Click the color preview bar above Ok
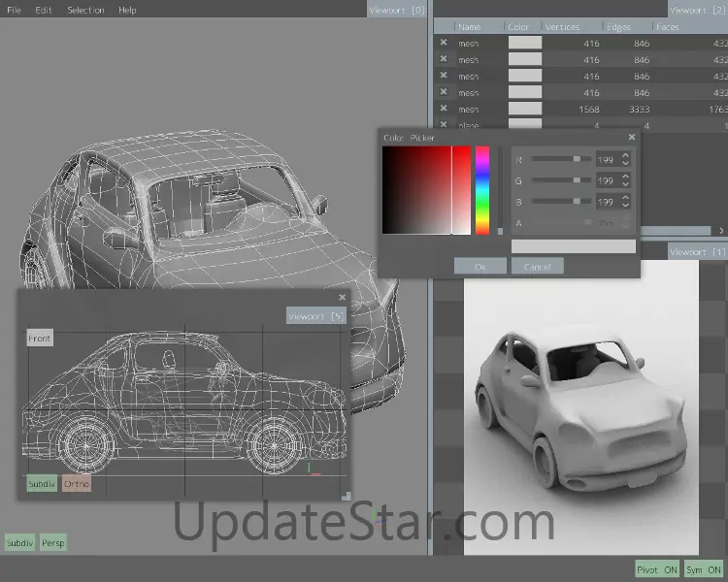Image resolution: width=728 pixels, height=582 pixels. [574, 246]
